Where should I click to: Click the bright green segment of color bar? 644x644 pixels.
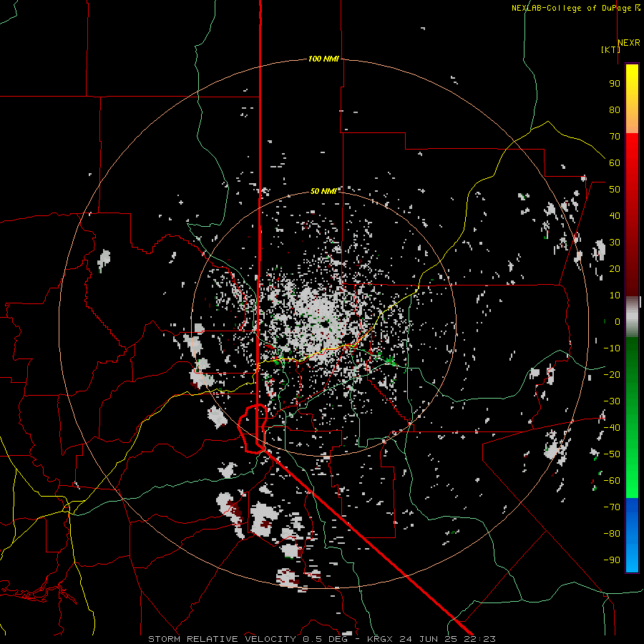pos(632,472)
